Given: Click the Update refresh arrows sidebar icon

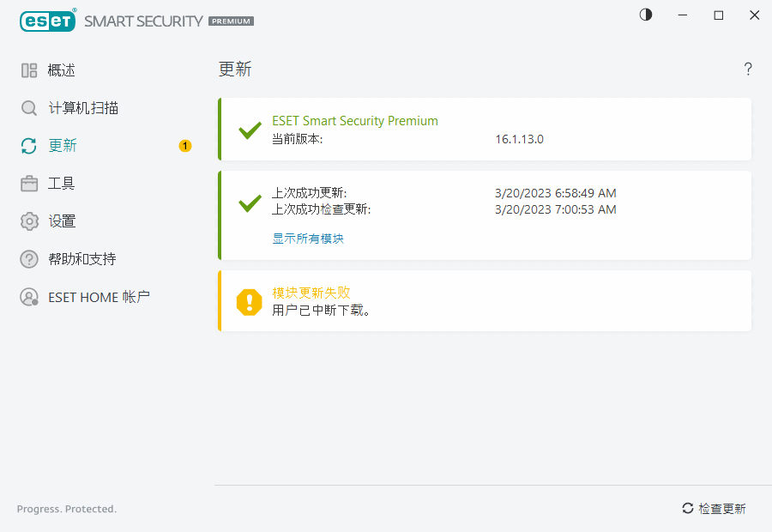Looking at the screenshot, I should [x=29, y=146].
